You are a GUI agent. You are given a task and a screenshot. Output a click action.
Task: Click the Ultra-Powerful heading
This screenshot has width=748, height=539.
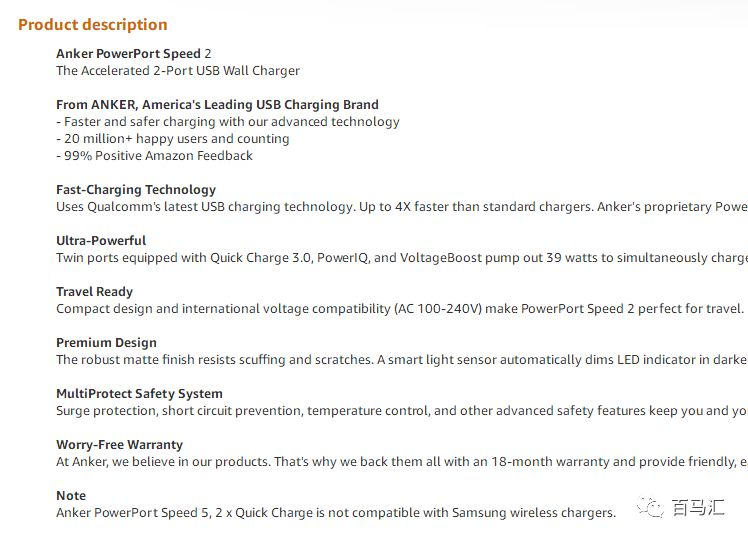101,240
